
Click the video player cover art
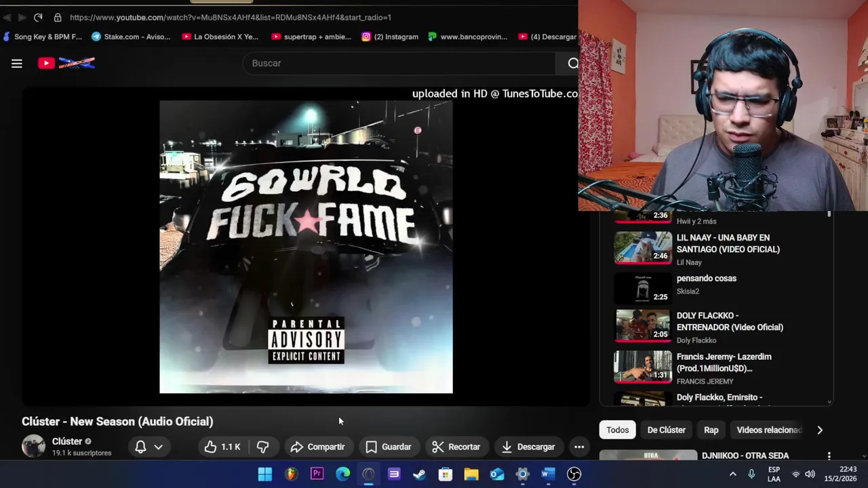point(306,247)
